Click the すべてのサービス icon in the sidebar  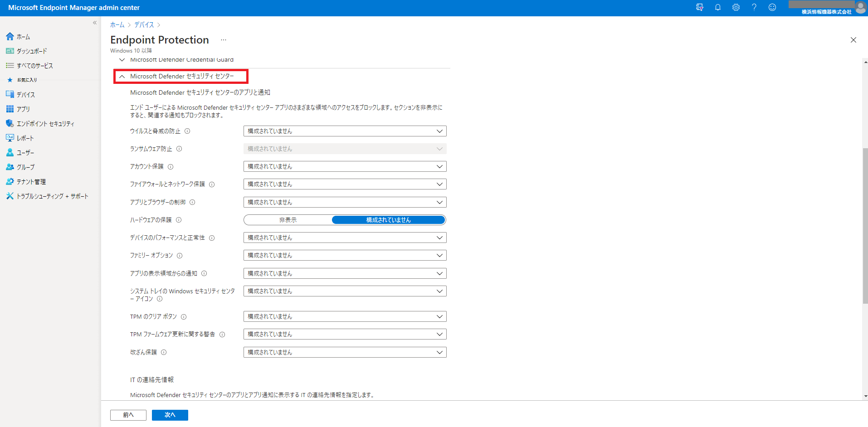pos(10,65)
